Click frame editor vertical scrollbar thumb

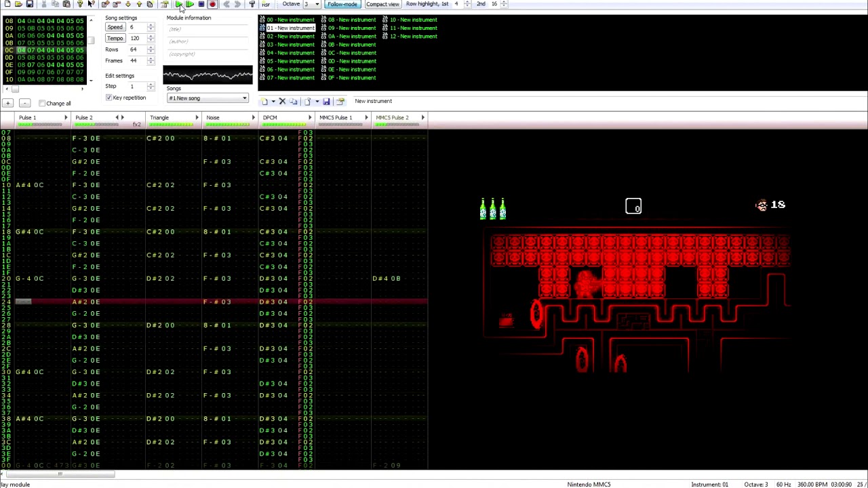[x=91, y=41]
